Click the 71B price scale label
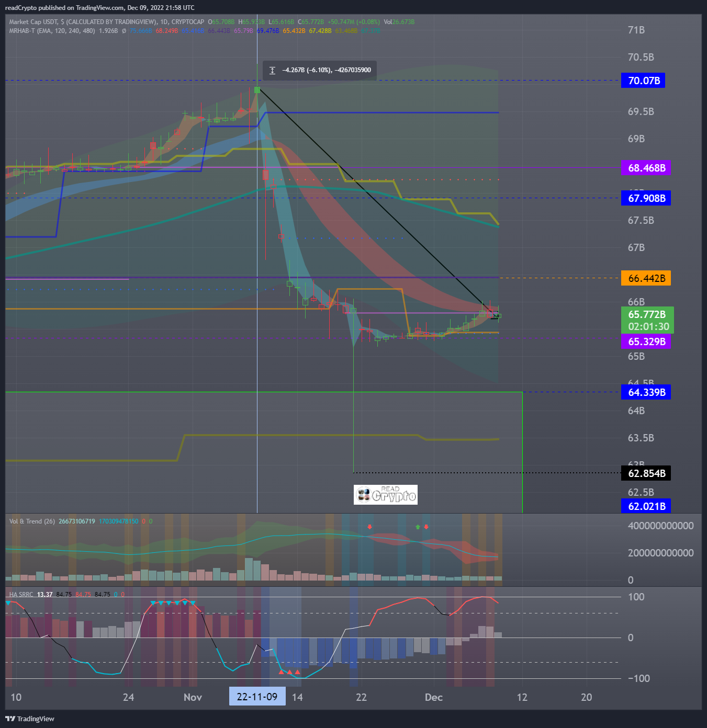Screen dimensions: 707x728 click(x=636, y=30)
